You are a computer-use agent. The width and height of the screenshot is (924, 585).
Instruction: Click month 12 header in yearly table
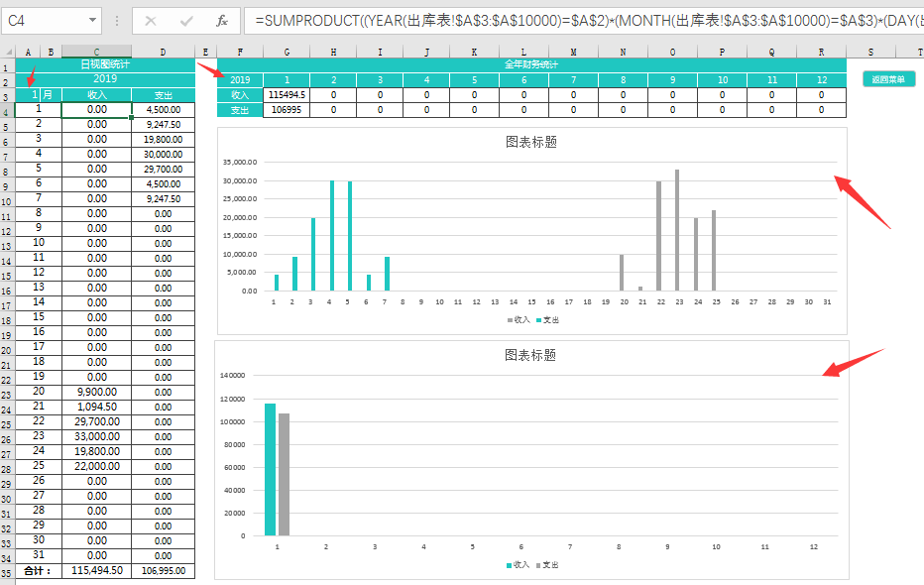click(822, 79)
